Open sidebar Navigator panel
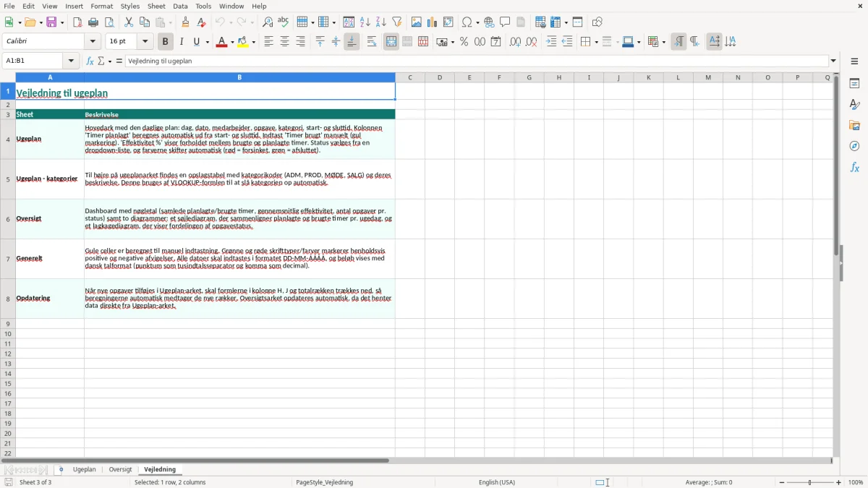 pyautogui.click(x=854, y=147)
